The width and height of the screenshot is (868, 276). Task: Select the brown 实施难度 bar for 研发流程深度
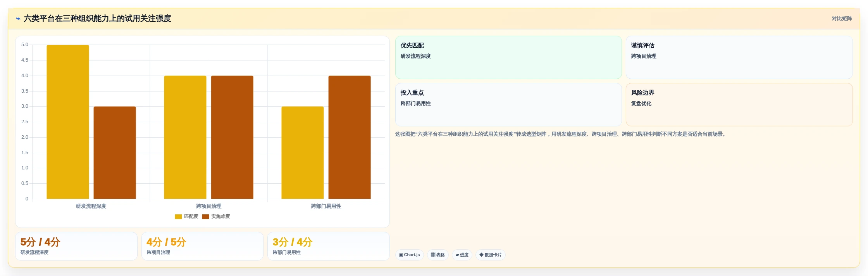pyautogui.click(x=115, y=153)
